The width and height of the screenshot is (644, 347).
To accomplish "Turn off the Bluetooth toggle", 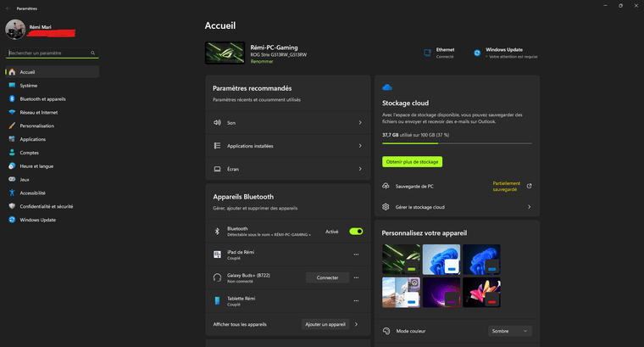I will (356, 231).
